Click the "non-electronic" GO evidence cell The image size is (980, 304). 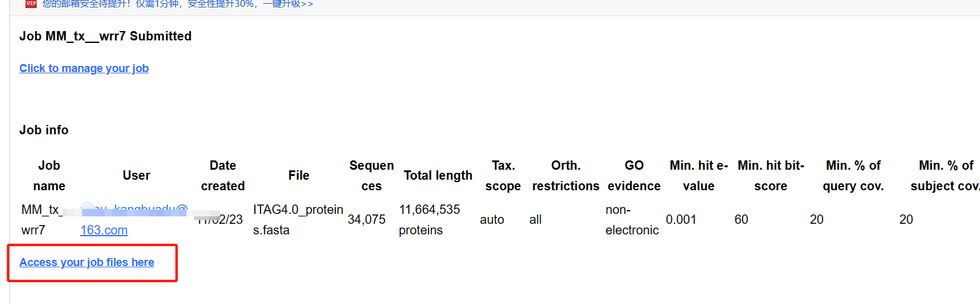coord(632,219)
